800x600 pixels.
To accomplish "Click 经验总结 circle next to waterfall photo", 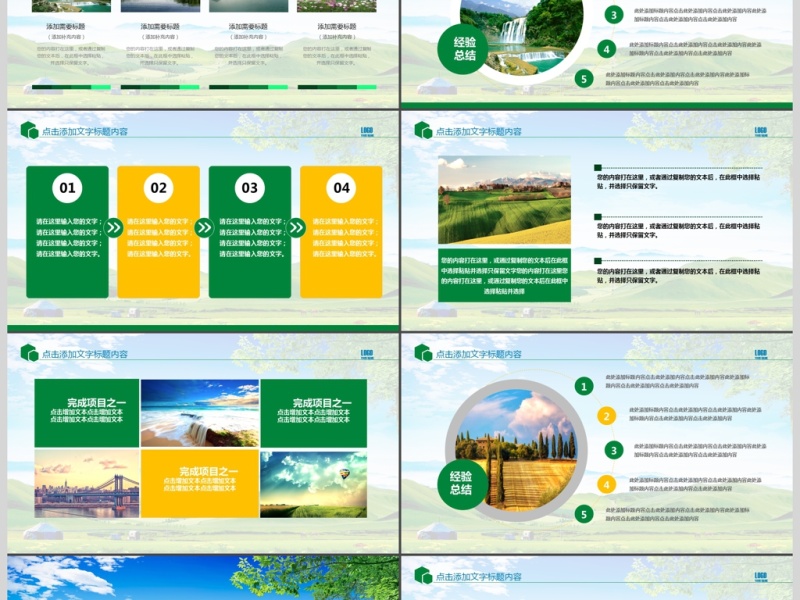I will click(464, 48).
